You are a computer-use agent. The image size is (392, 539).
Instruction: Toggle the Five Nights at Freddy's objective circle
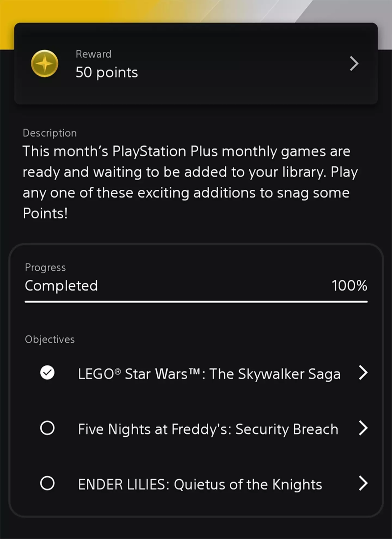pyautogui.click(x=47, y=428)
